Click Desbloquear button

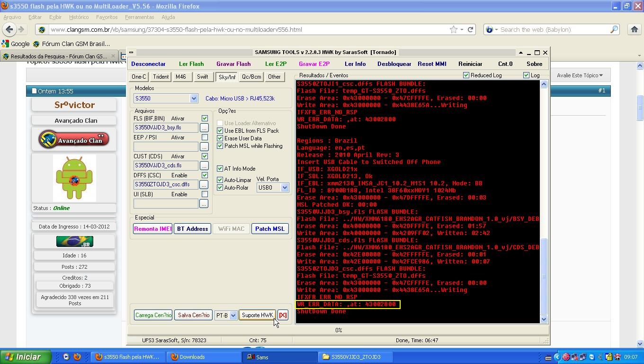394,64
